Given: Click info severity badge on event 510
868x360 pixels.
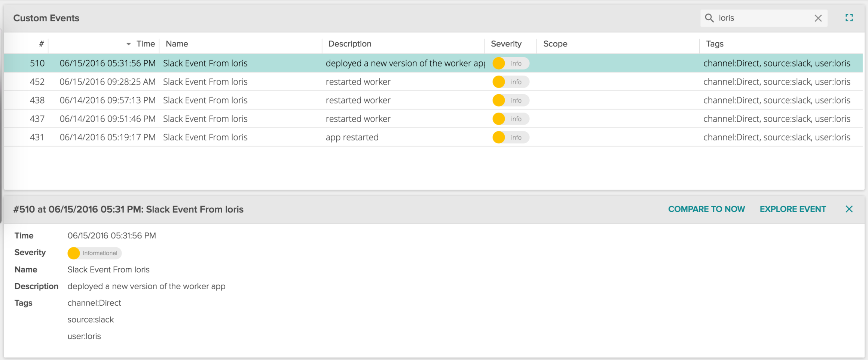Looking at the screenshot, I should 510,63.
